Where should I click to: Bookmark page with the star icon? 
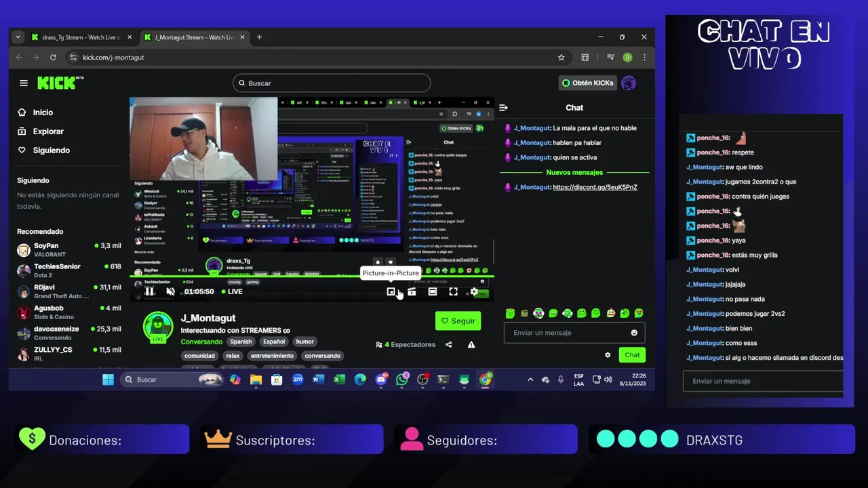pos(561,58)
